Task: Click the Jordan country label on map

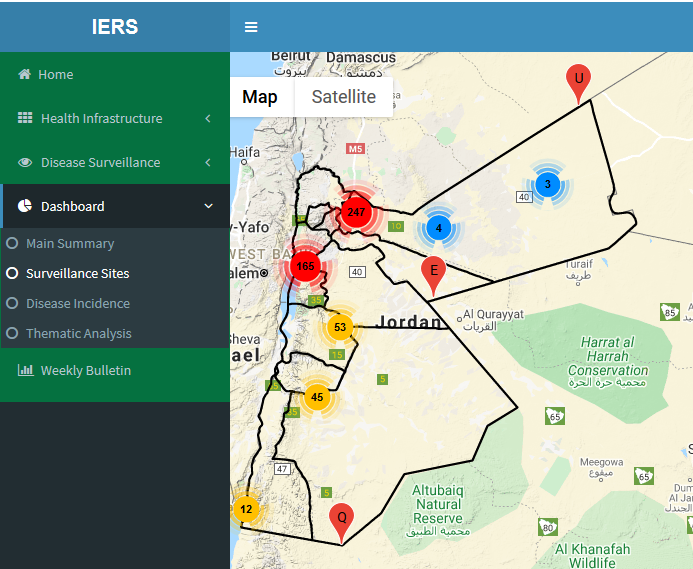Action: pos(409,322)
